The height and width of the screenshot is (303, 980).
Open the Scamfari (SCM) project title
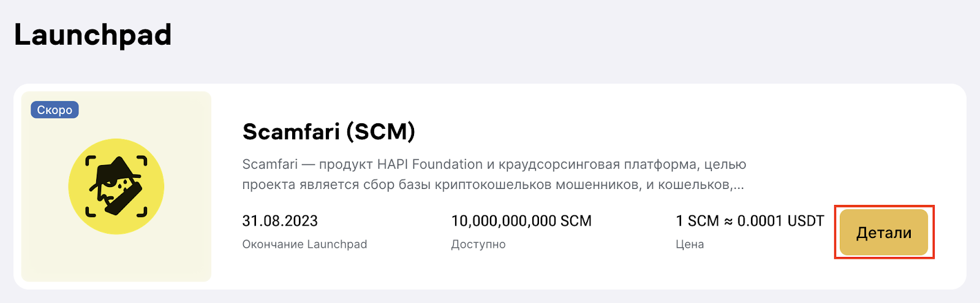pyautogui.click(x=328, y=131)
